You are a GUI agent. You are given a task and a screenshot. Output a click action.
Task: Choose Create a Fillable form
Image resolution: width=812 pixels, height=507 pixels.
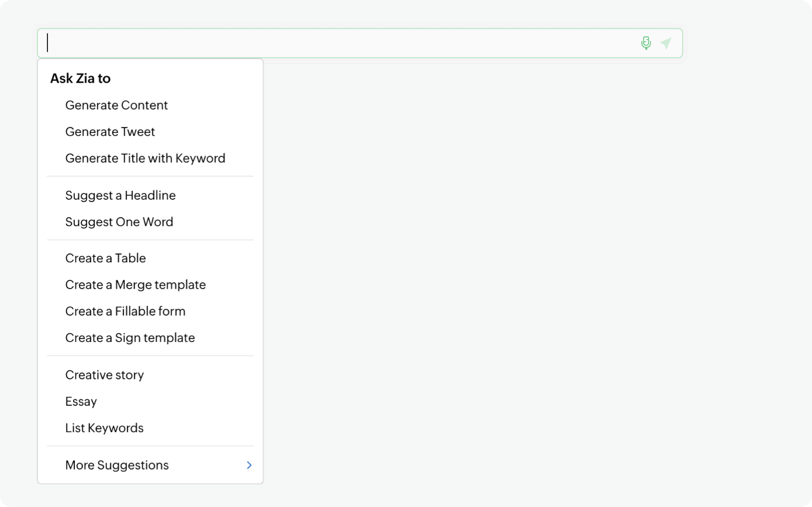pyautogui.click(x=125, y=311)
